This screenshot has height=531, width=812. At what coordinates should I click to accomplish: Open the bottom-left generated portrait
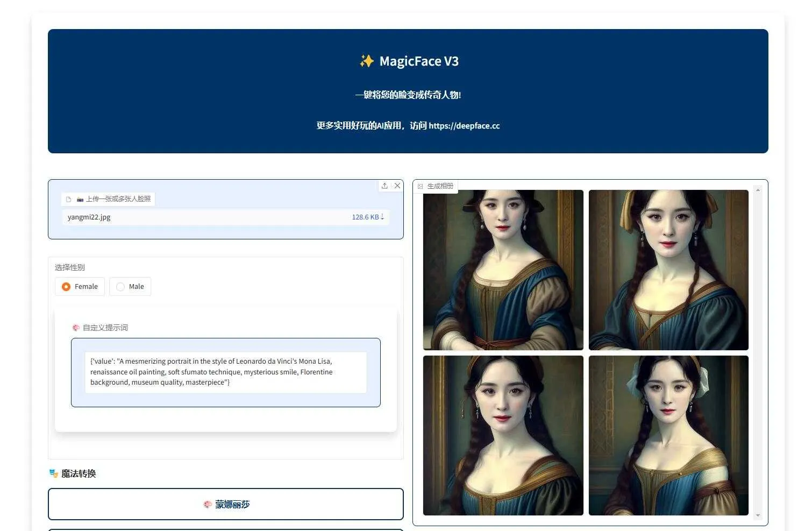point(503,435)
